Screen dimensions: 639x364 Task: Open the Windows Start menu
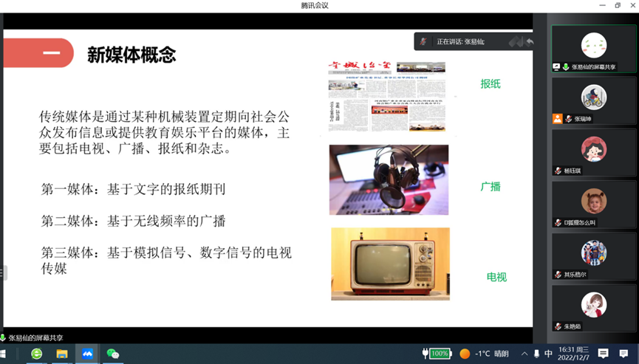pyautogui.click(x=1, y=354)
